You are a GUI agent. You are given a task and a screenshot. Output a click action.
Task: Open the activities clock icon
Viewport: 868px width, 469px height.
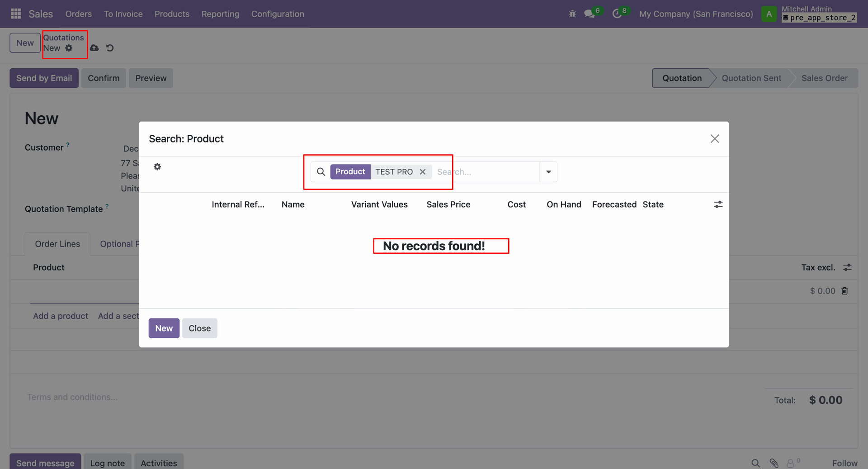(x=617, y=14)
